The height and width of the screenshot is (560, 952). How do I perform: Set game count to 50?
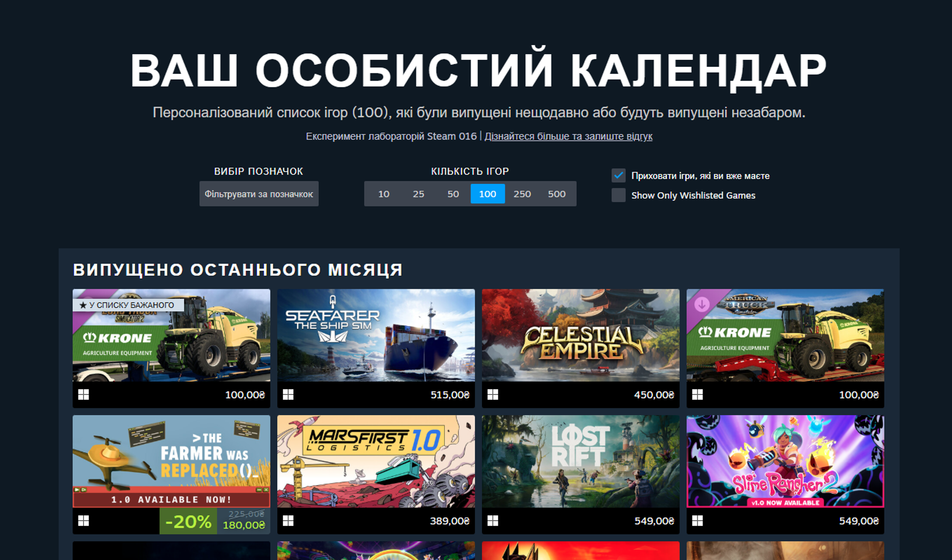(453, 194)
